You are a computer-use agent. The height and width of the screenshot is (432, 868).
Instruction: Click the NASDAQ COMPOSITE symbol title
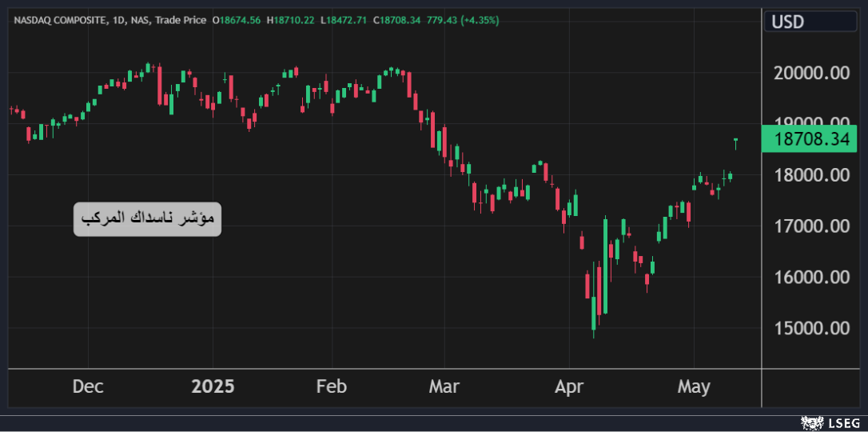[60, 19]
